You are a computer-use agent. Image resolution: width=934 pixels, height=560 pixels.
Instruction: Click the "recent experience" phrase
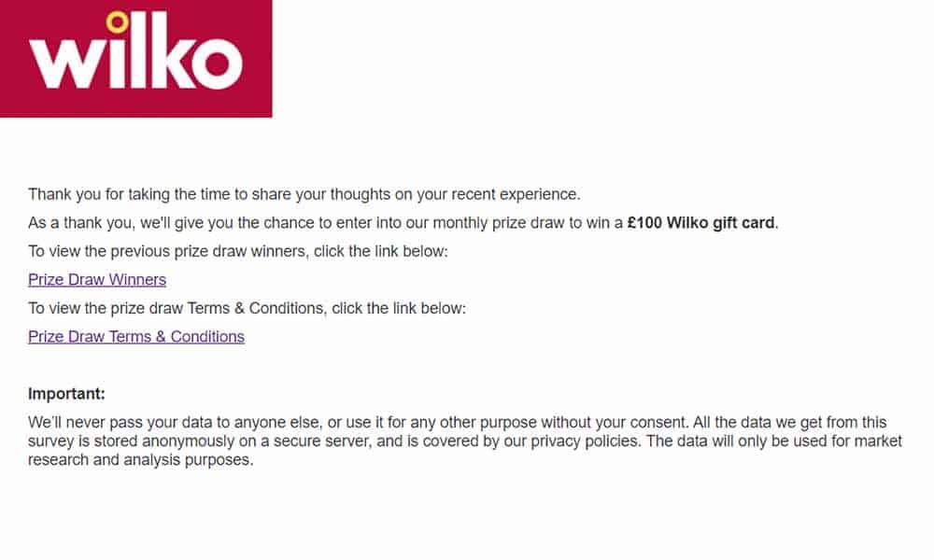click(515, 195)
